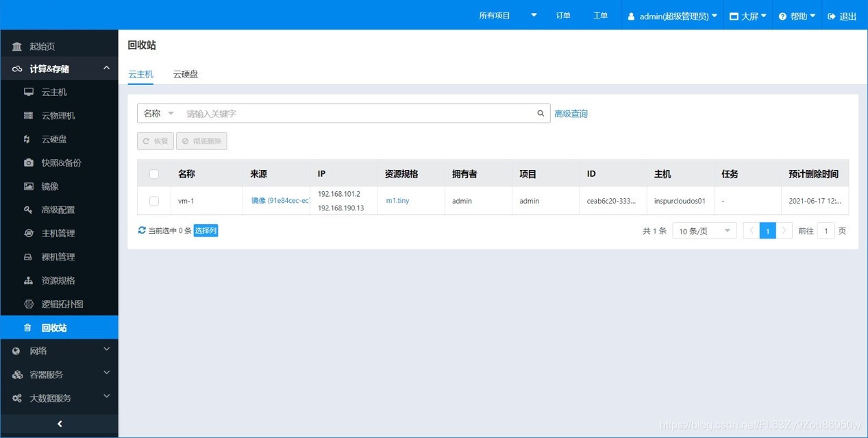This screenshot has height=438, width=868.
Task: Click the 恢复 button
Action: pos(156,141)
